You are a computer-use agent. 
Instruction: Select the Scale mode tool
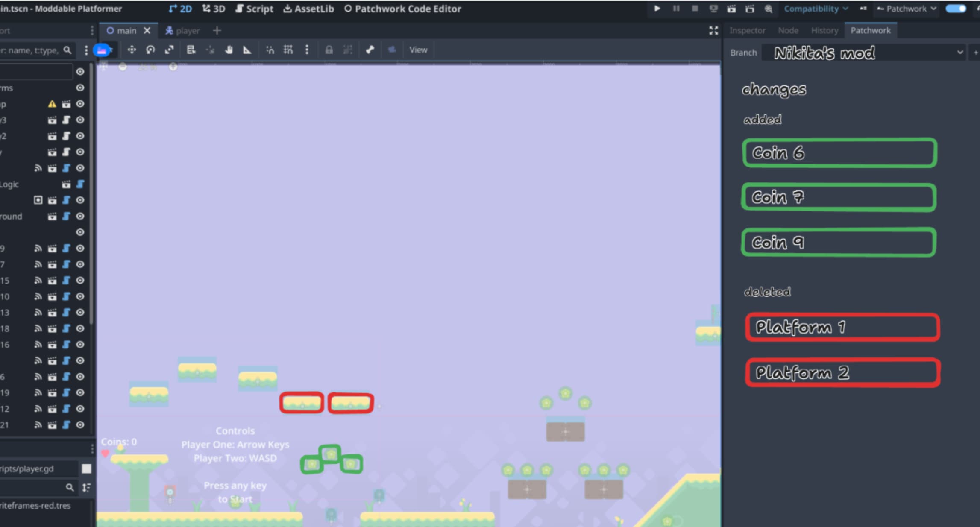click(169, 50)
